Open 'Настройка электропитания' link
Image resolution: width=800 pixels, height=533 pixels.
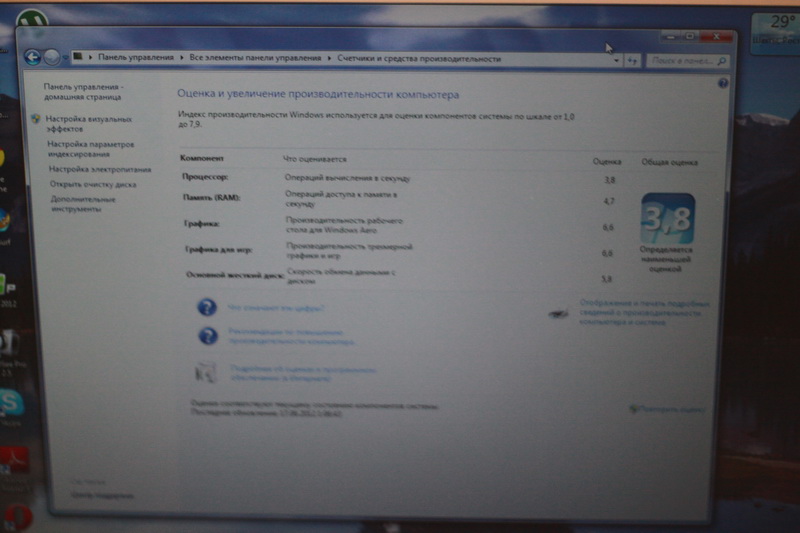pos(100,169)
